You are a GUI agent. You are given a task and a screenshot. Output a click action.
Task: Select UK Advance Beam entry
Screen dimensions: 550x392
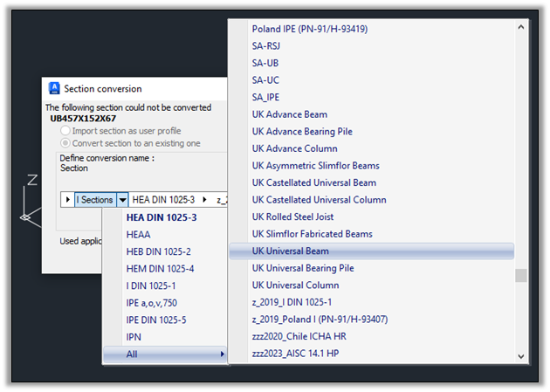[371, 114]
